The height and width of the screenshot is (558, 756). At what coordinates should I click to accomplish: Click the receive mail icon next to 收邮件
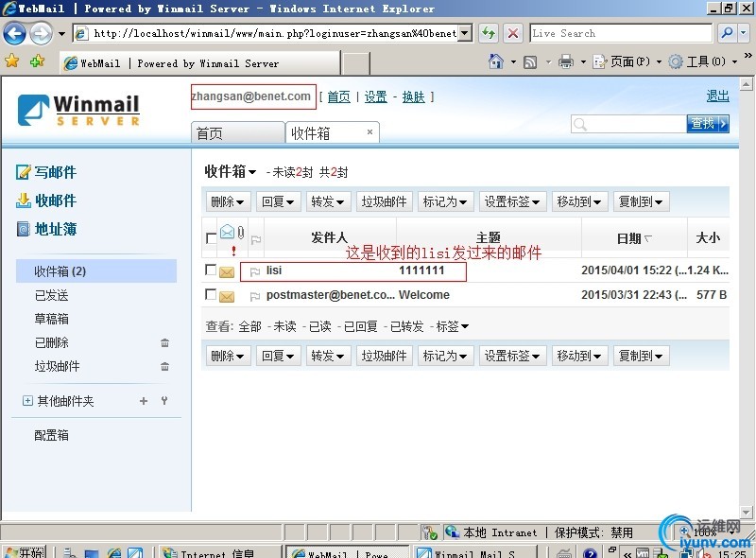click(23, 201)
